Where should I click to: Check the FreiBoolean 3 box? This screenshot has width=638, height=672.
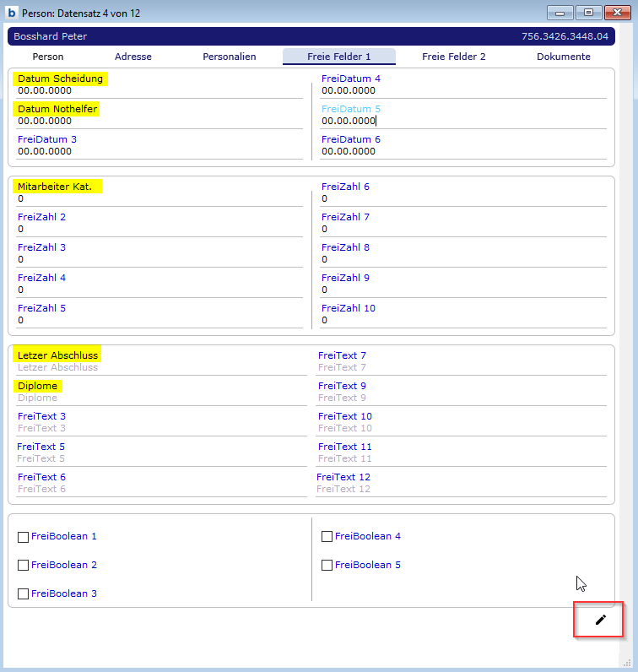24,594
